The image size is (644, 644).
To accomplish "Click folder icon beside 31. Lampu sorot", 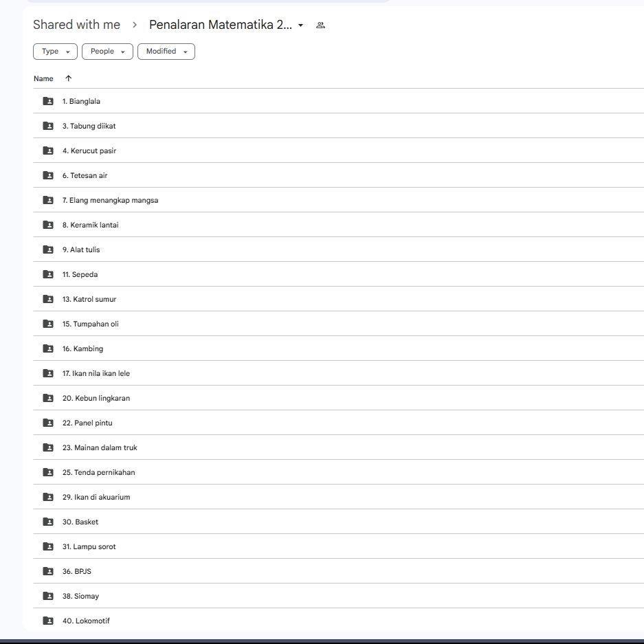I will (x=48, y=546).
